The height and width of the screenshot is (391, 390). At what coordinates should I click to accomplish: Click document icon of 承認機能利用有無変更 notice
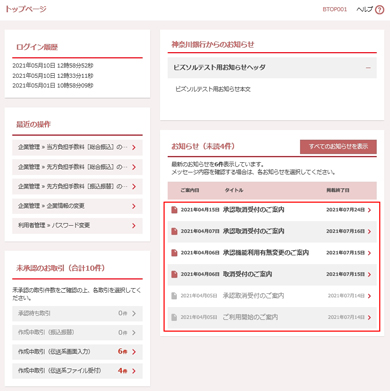coord(174,253)
